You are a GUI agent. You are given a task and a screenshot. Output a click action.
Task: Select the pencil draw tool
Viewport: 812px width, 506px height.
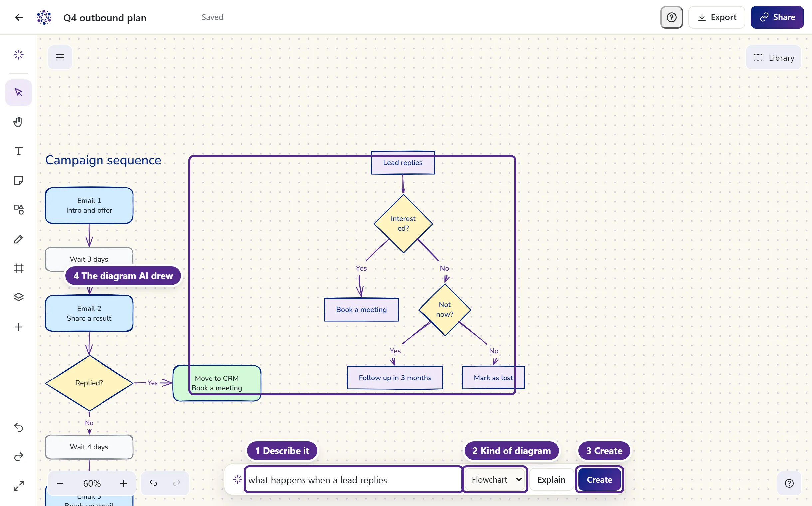19,239
